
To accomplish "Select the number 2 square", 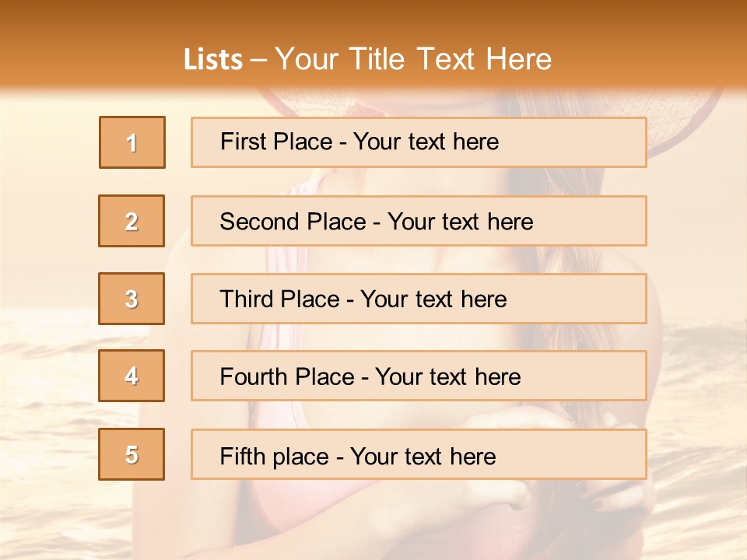I will 132,221.
